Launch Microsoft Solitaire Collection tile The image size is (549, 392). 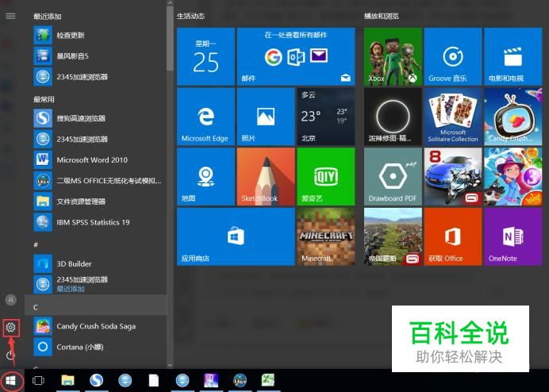point(453,117)
